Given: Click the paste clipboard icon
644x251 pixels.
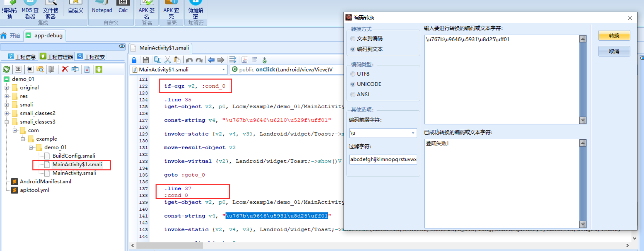Looking at the screenshot, I should point(177,60).
